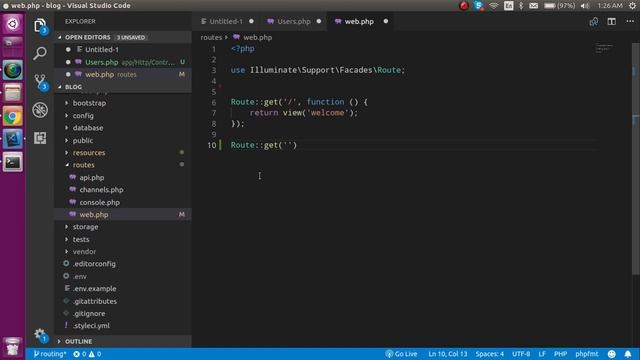Switch to the Users.php tab
This screenshot has height=360, width=640.
click(293, 21)
